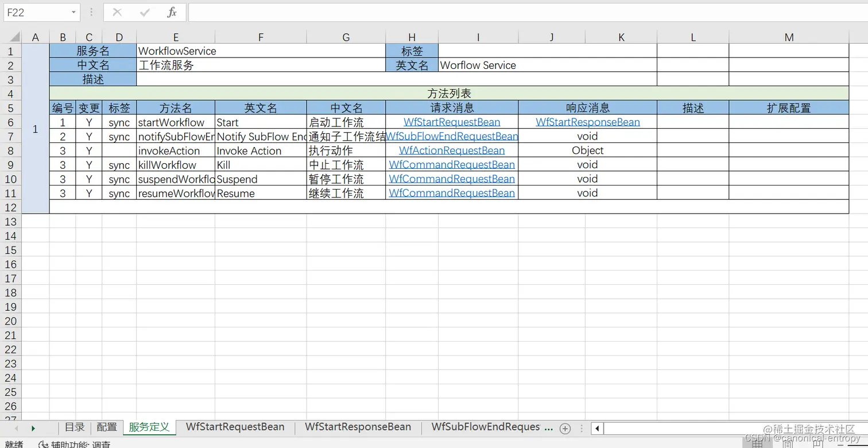Click the 方法名 column heading cell
868x448 pixels.
(x=176, y=108)
